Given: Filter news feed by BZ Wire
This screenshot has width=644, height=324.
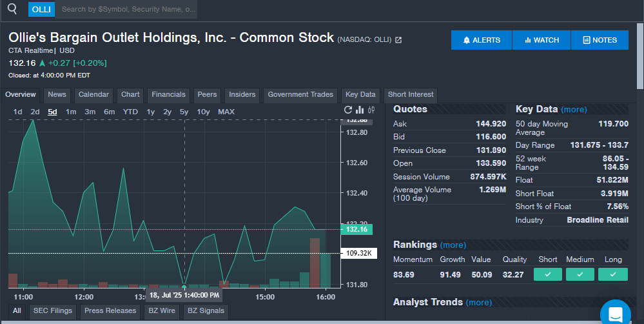Looking at the screenshot, I should click(162, 311).
